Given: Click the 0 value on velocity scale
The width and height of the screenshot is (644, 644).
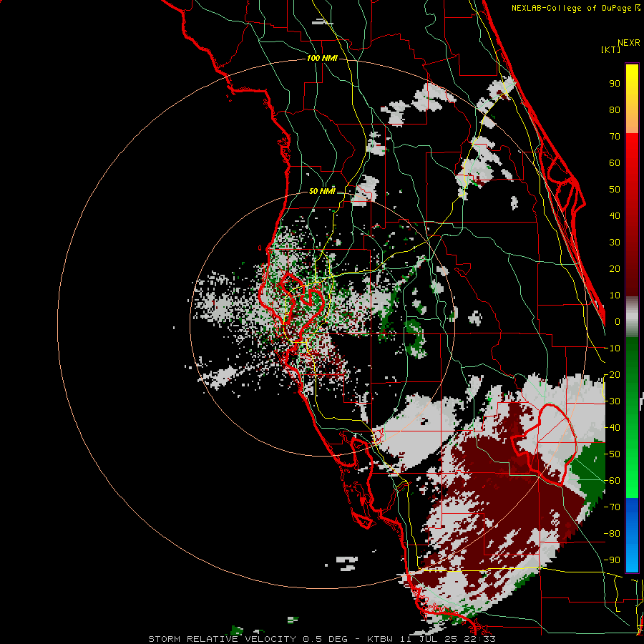Looking at the screenshot, I should tap(618, 322).
